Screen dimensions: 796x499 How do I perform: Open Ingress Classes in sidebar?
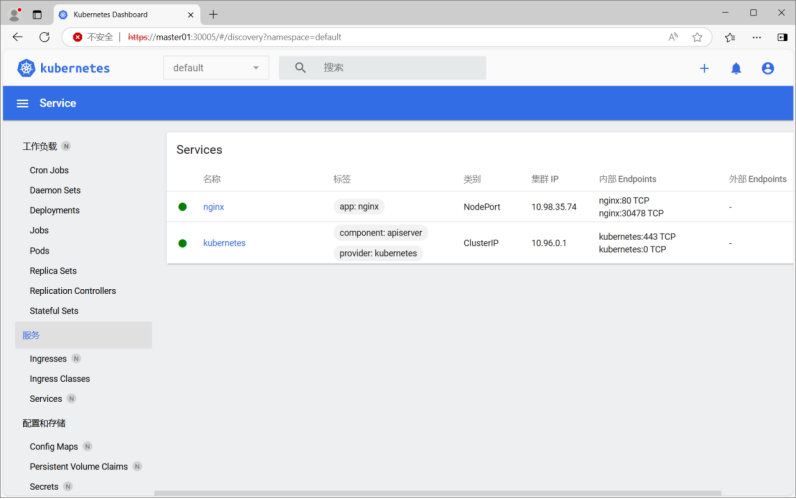point(59,379)
